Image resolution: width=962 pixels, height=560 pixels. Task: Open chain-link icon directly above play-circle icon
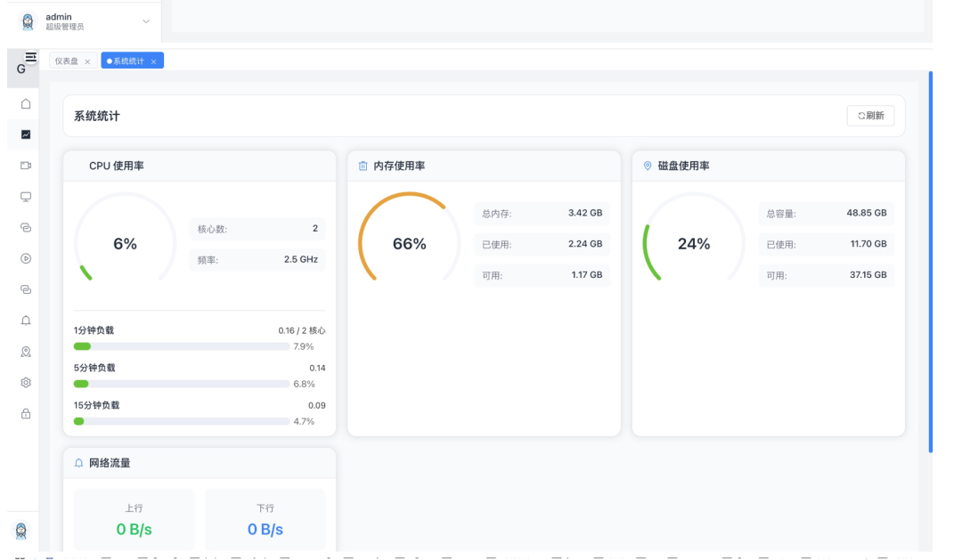pyautogui.click(x=26, y=228)
